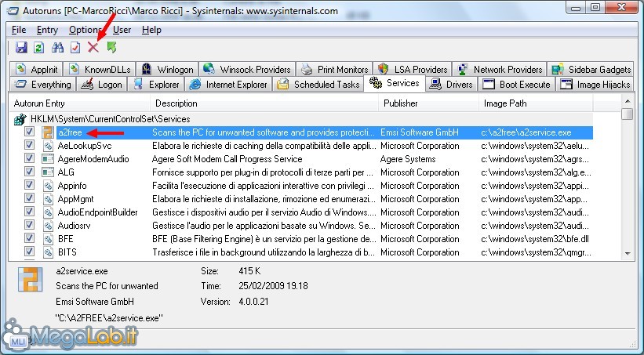This screenshot has height=355, width=644.
Task: Uncheck the BITS checkbox
Action: tap(29, 252)
